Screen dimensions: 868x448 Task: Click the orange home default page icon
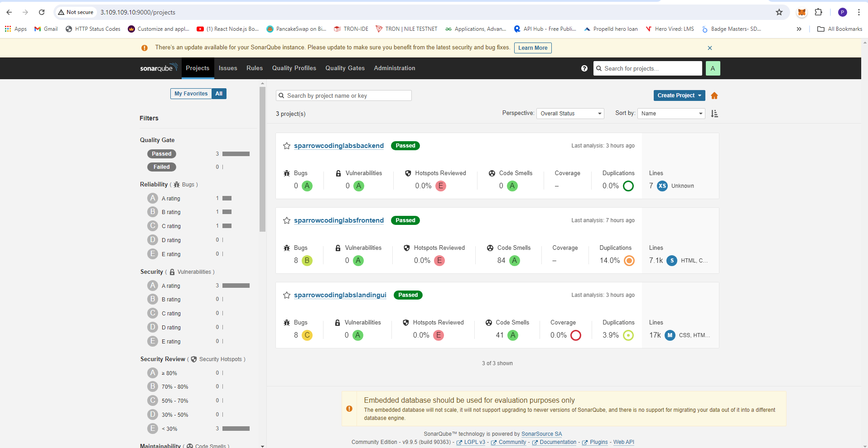click(714, 95)
